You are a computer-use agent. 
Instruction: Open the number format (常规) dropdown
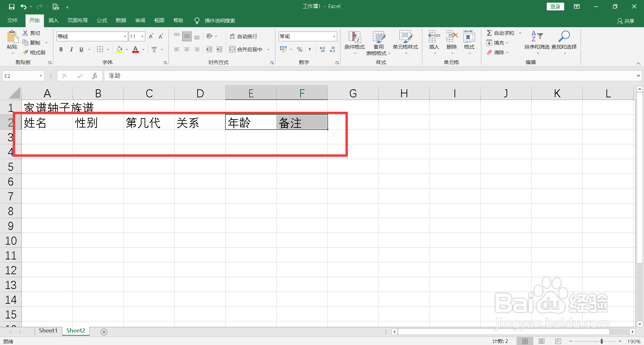pyautogui.click(x=333, y=36)
